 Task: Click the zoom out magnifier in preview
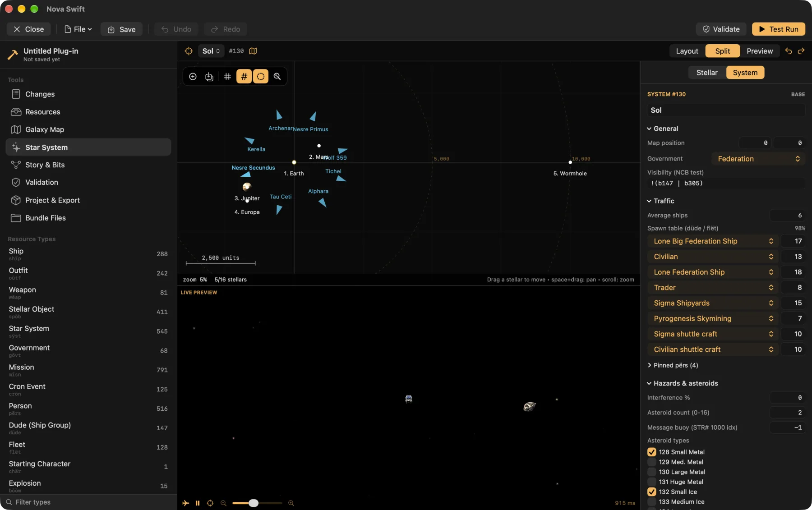point(223,503)
